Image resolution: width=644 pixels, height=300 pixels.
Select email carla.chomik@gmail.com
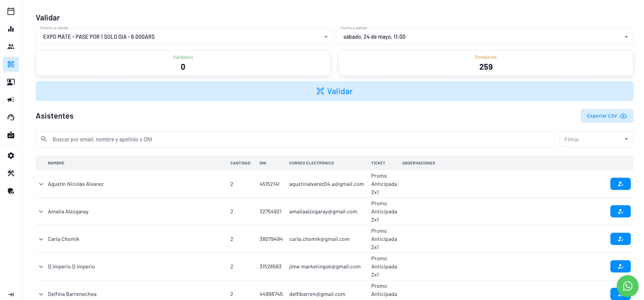[x=319, y=239]
